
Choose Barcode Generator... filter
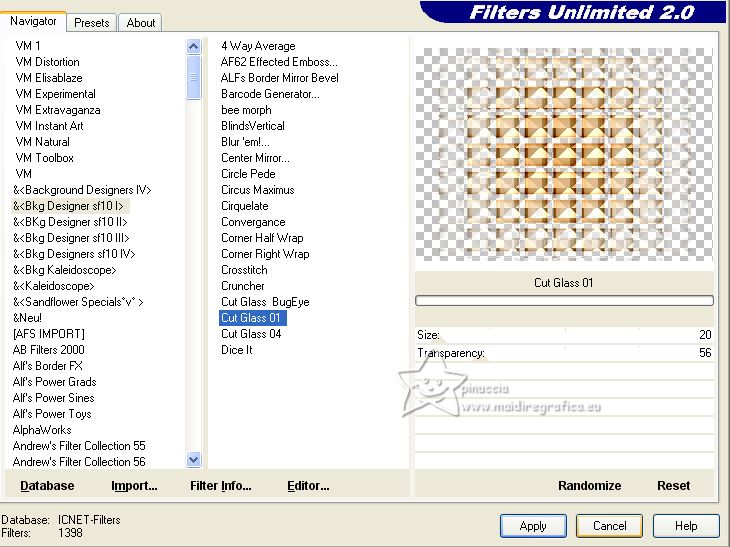tap(270, 94)
